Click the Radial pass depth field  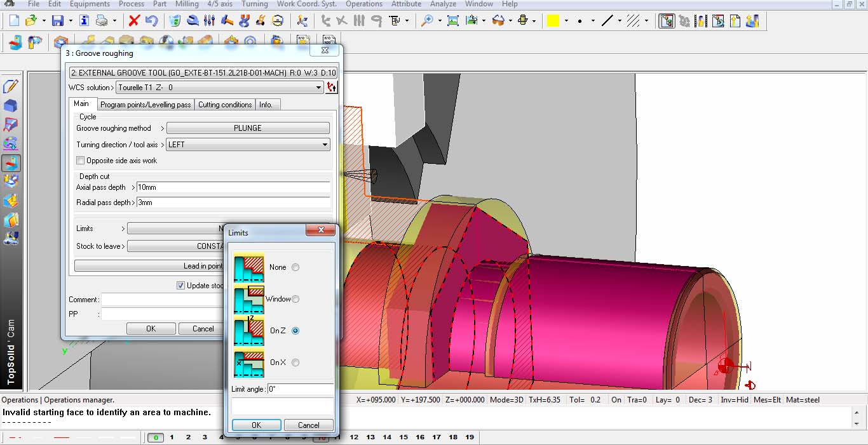(x=233, y=203)
